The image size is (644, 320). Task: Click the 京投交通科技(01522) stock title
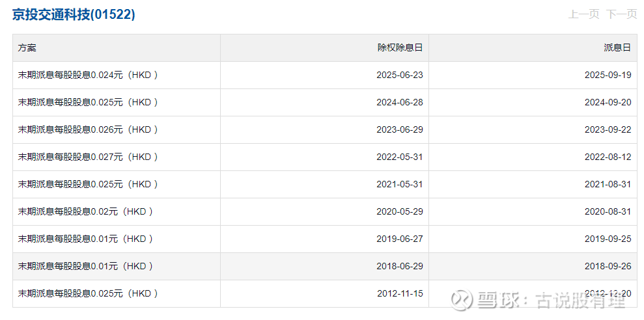point(74,14)
